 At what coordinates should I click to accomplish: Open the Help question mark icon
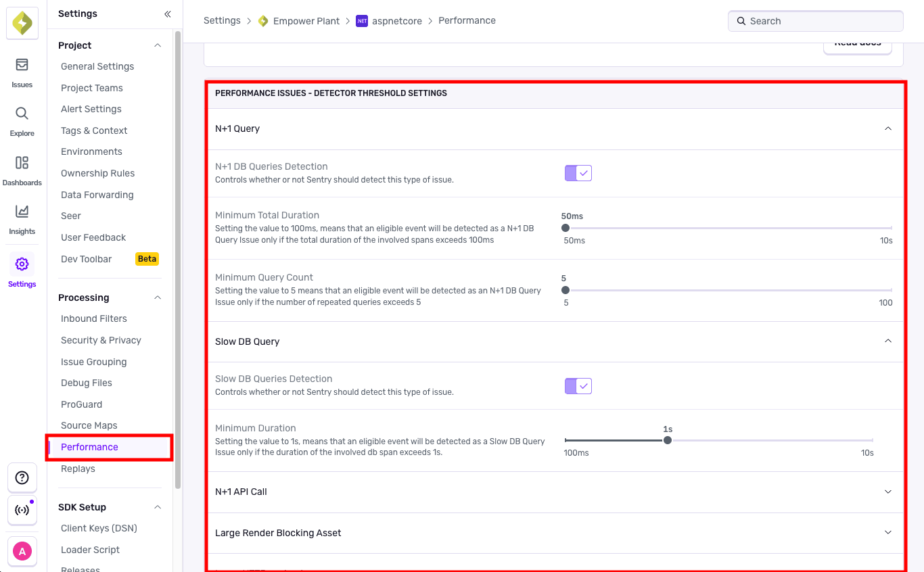pyautogui.click(x=22, y=478)
